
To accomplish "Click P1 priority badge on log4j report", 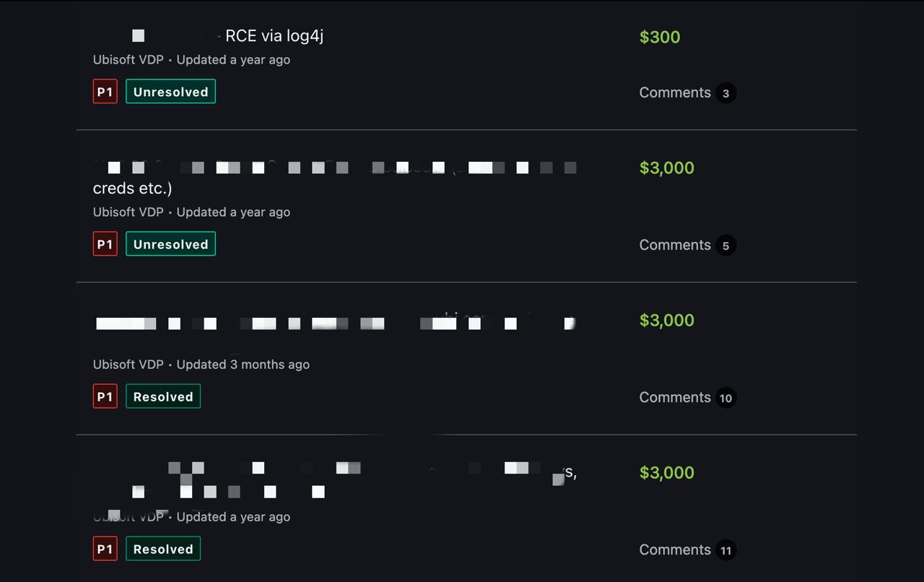I will point(105,92).
